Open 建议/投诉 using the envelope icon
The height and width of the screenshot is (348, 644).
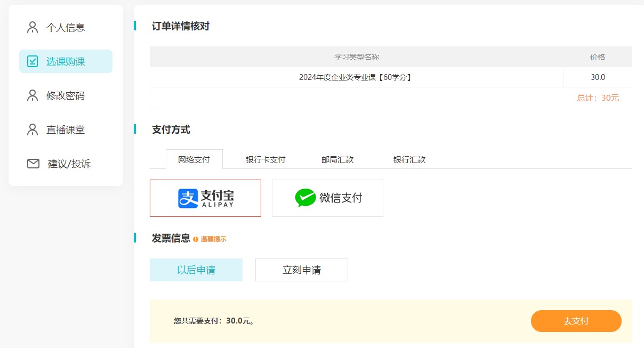click(x=33, y=164)
